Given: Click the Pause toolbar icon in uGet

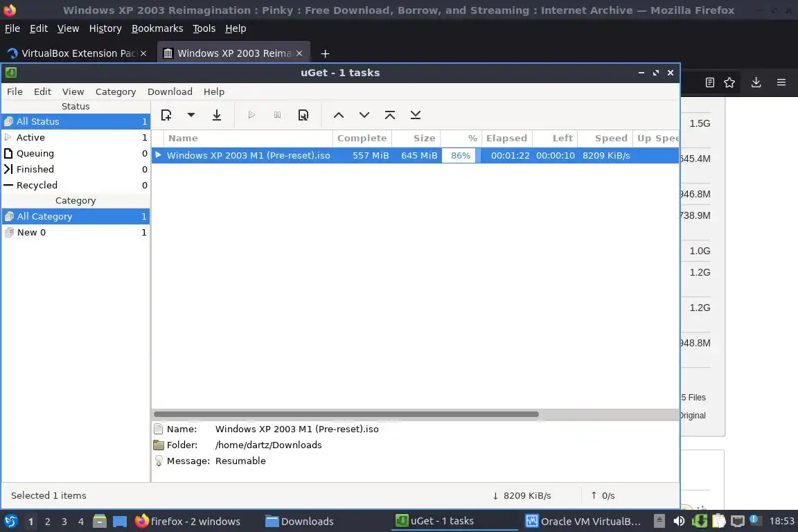Looking at the screenshot, I should pyautogui.click(x=277, y=115).
